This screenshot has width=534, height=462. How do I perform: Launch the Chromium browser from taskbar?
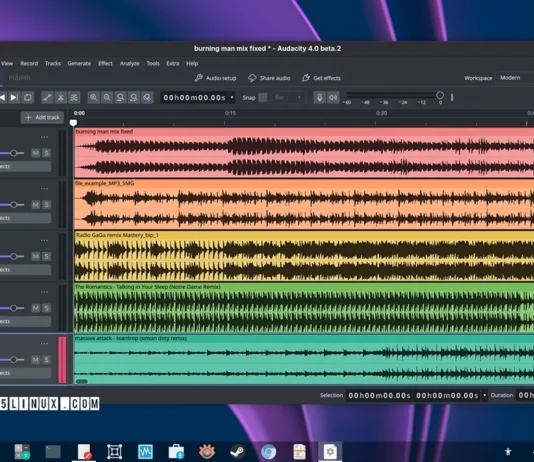pyautogui.click(x=268, y=452)
